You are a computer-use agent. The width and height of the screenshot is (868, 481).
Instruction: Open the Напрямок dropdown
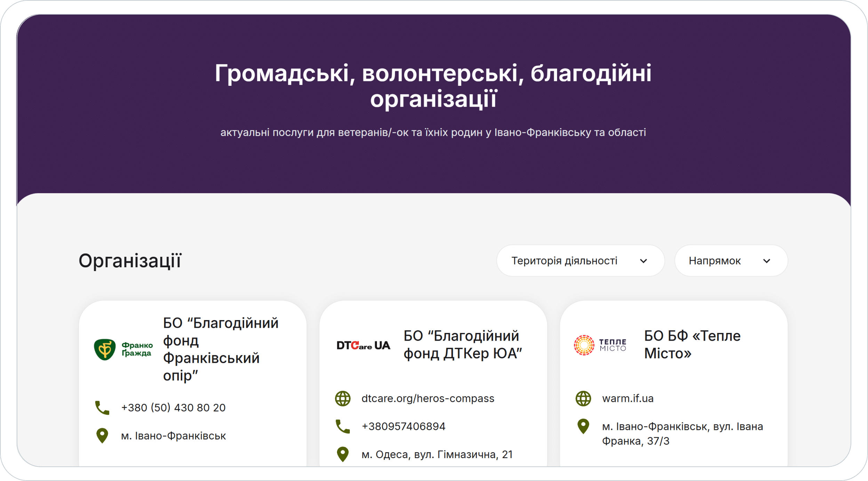point(715,261)
